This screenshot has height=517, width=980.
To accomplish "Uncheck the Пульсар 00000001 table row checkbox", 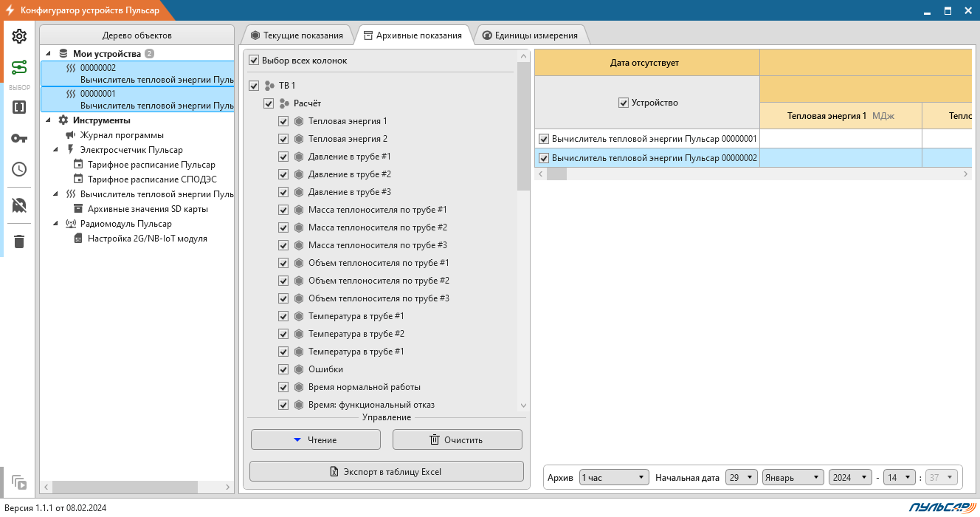I will click(x=545, y=138).
